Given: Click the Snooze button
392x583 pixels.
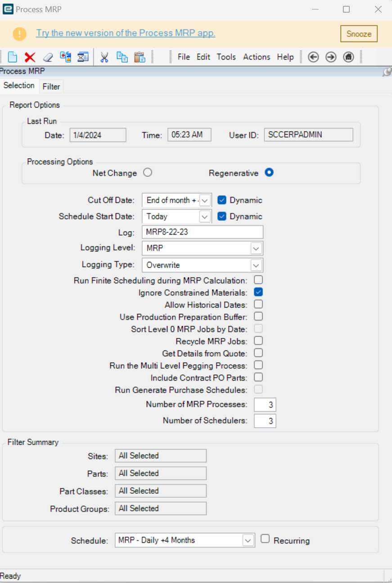Looking at the screenshot, I should click(x=359, y=34).
